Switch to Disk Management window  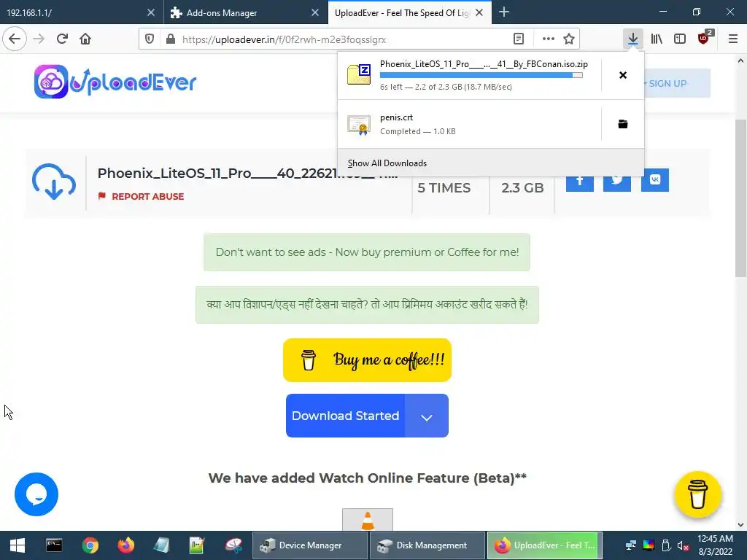pos(427,545)
